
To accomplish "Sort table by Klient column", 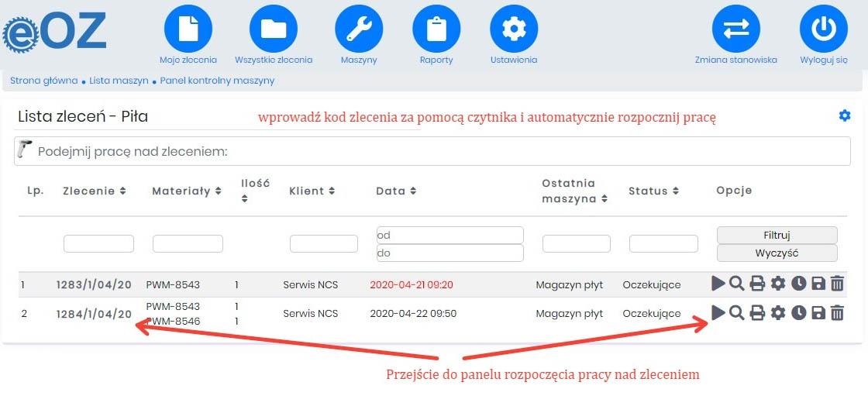I will [x=312, y=191].
